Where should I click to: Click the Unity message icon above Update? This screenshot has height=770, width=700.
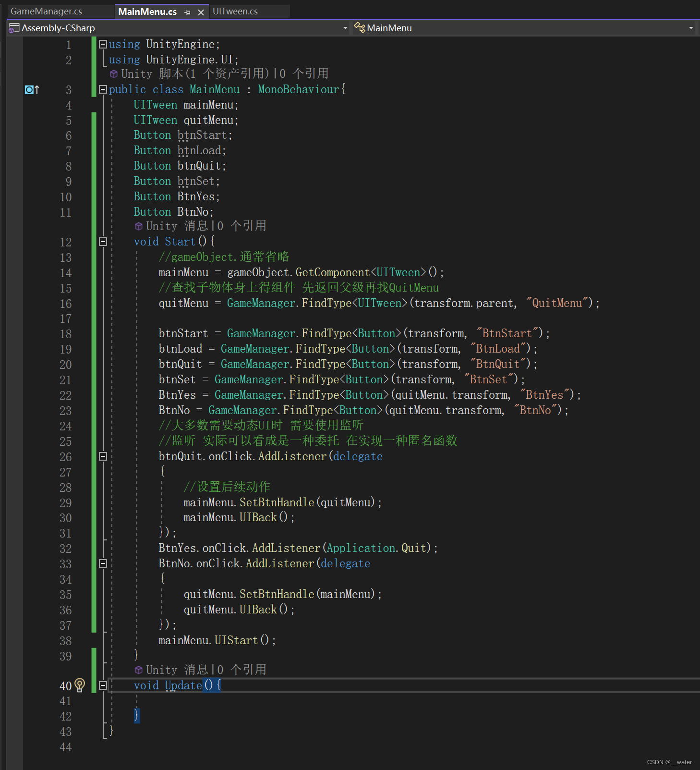click(139, 670)
